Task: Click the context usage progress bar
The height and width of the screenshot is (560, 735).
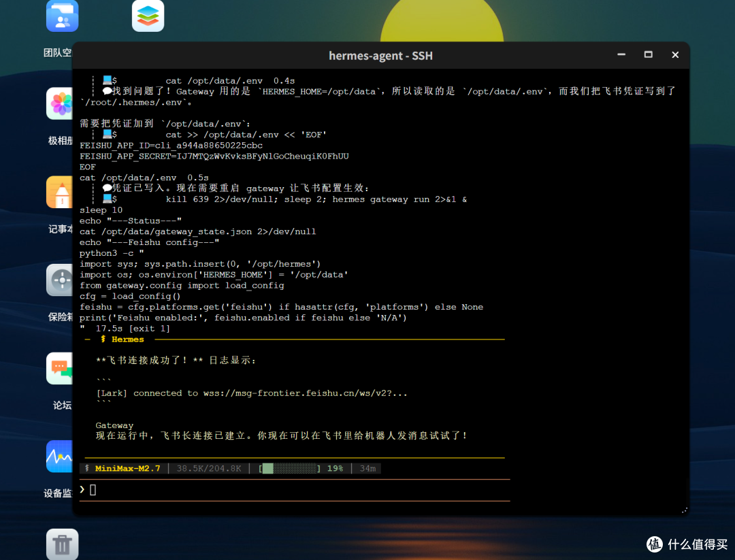Action: pyautogui.click(x=290, y=468)
